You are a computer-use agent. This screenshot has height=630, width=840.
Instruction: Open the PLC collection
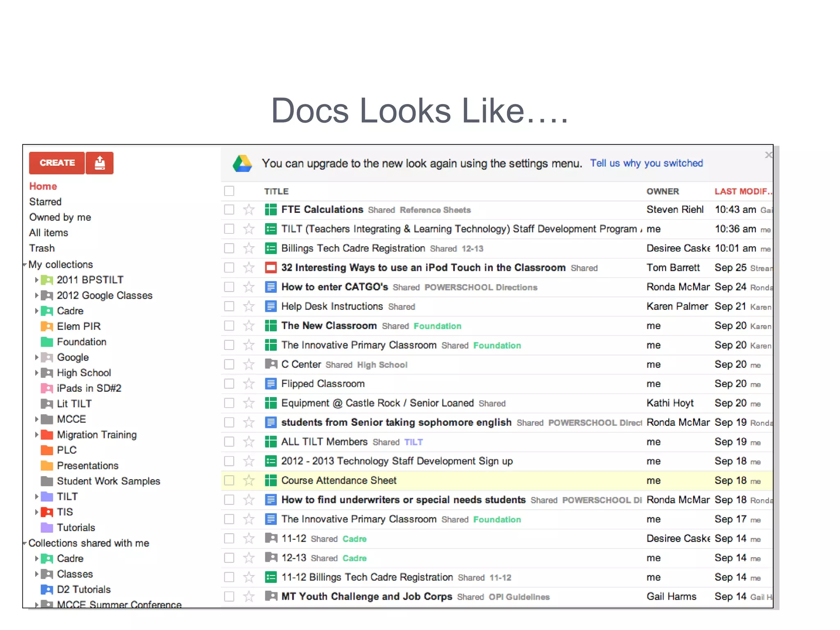point(67,450)
